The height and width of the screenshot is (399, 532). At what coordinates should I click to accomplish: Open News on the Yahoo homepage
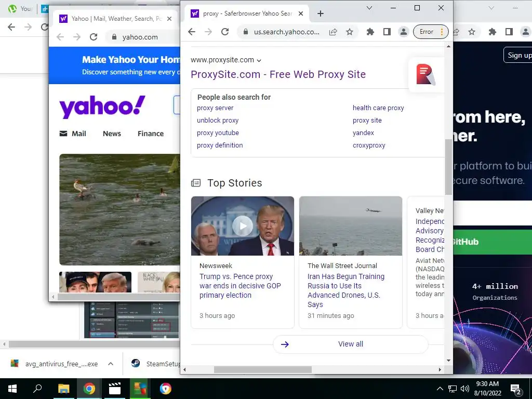pyautogui.click(x=112, y=134)
